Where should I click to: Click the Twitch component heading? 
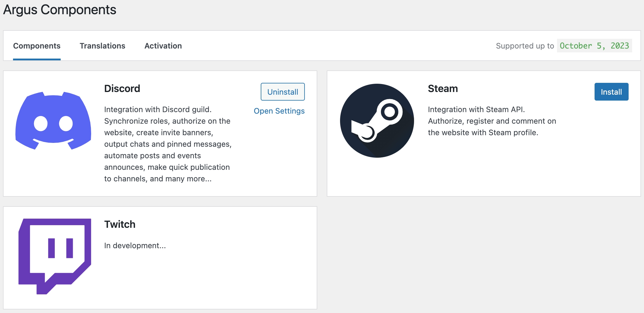click(120, 224)
